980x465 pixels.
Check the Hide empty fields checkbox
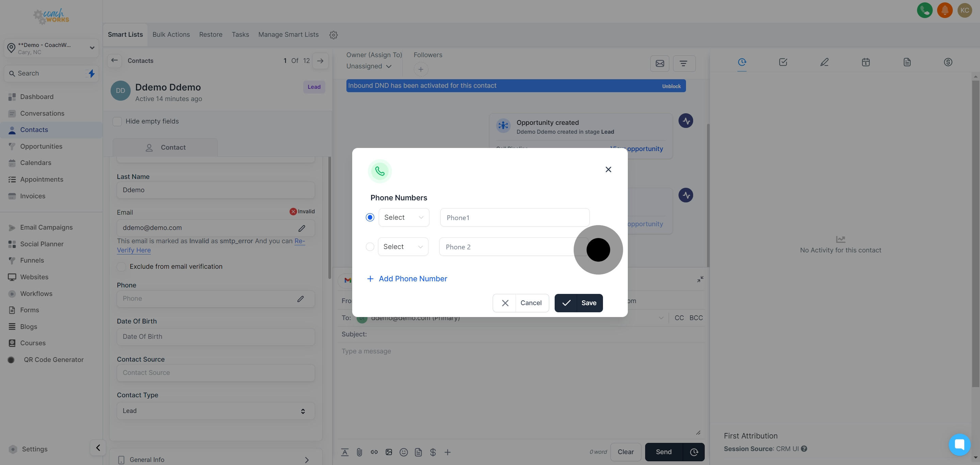(117, 121)
